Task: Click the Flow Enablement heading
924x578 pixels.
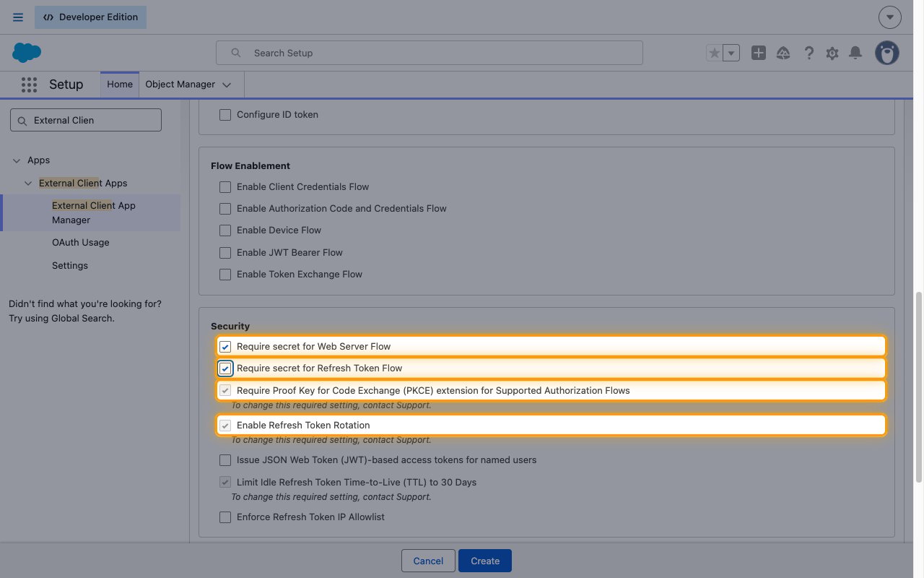Action: 250,165
